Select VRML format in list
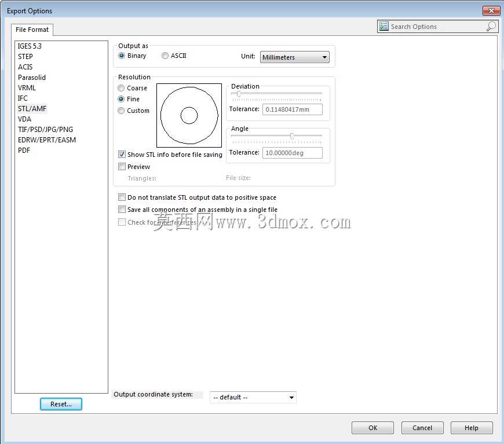 (x=27, y=88)
